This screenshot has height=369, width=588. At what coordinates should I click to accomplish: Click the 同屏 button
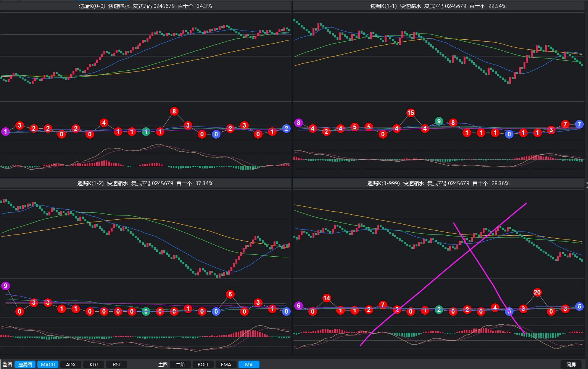pos(571,364)
